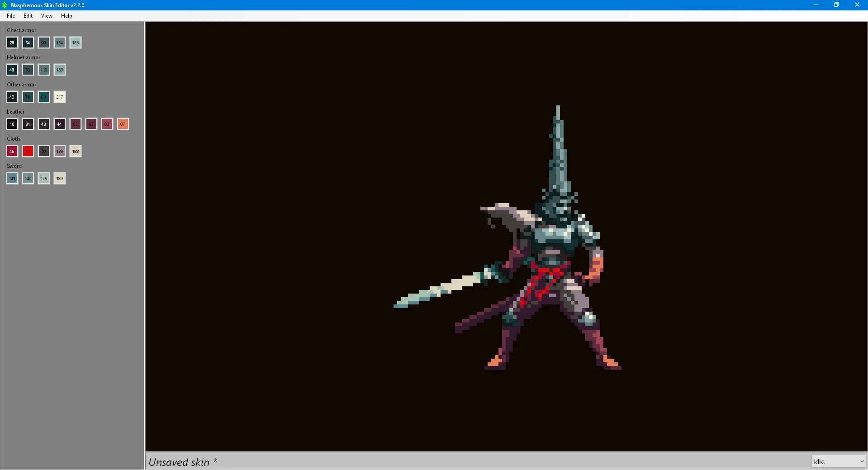Open the View menu
868x470 pixels.
47,16
